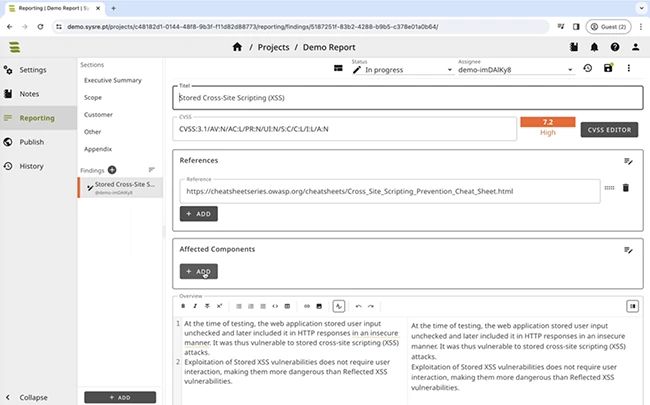Screen dimensions: 650x405
Task: Click ADD button at bottom of findings list
Action: point(120,397)
